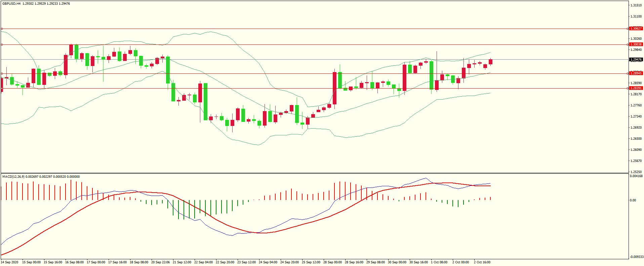Click the GBPUSD,H4 chart title text
Image resolution: width=644 pixels, height=266 pixels.
pos(11,4)
